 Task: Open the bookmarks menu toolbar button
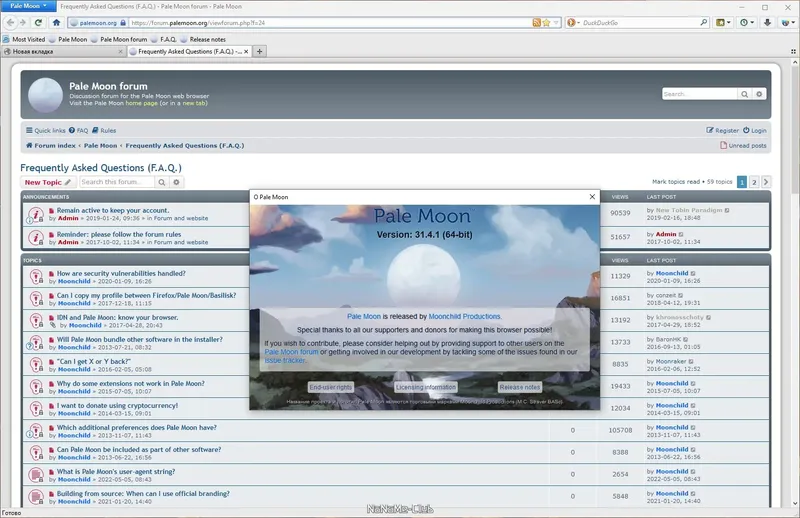[723, 22]
